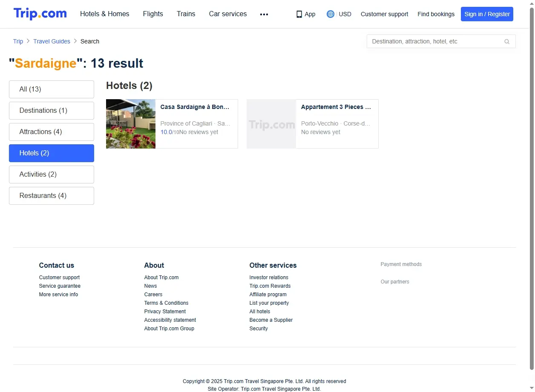
Task: Open Become a Supplier link
Action: click(271, 320)
